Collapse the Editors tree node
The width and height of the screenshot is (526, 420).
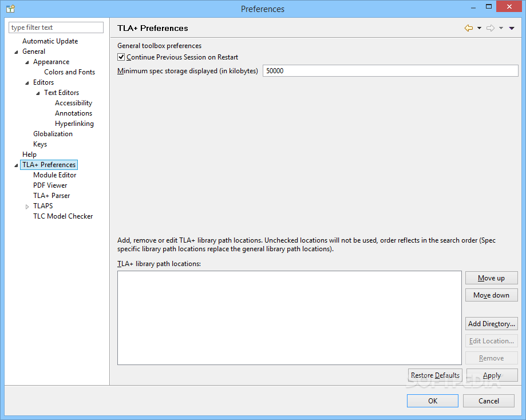(27, 83)
